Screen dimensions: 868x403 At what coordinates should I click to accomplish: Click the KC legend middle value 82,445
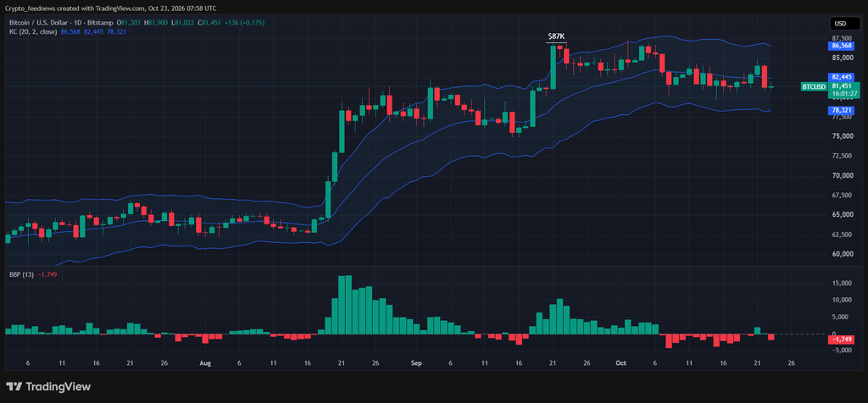pyautogui.click(x=93, y=31)
